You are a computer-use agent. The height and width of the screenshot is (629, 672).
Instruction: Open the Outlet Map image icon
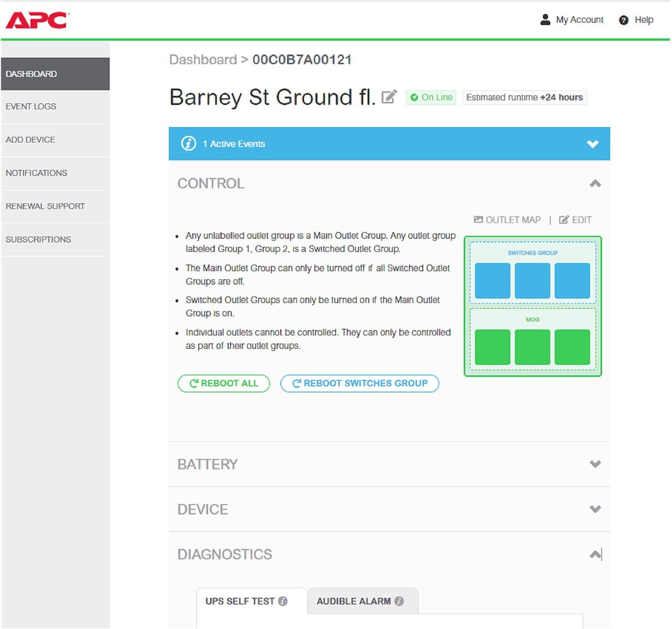(x=478, y=220)
